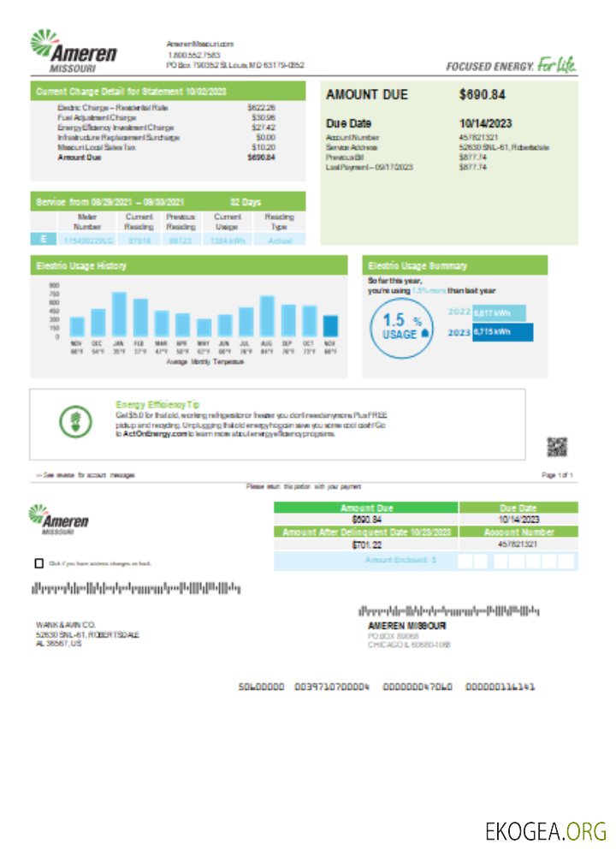
Task: Click the PO BOX remittance address line
Action: [x=394, y=636]
